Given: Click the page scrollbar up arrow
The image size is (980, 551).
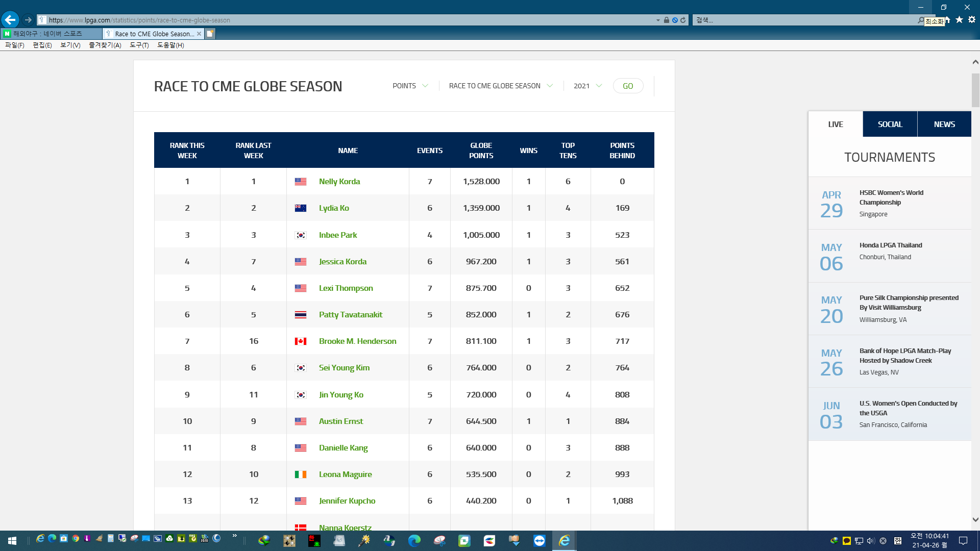Looking at the screenshot, I should tap(975, 62).
